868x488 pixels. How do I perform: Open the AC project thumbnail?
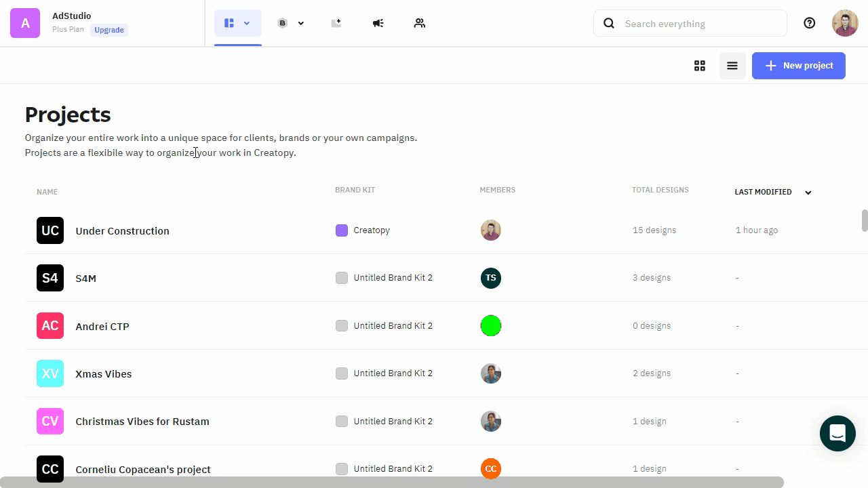tap(50, 326)
